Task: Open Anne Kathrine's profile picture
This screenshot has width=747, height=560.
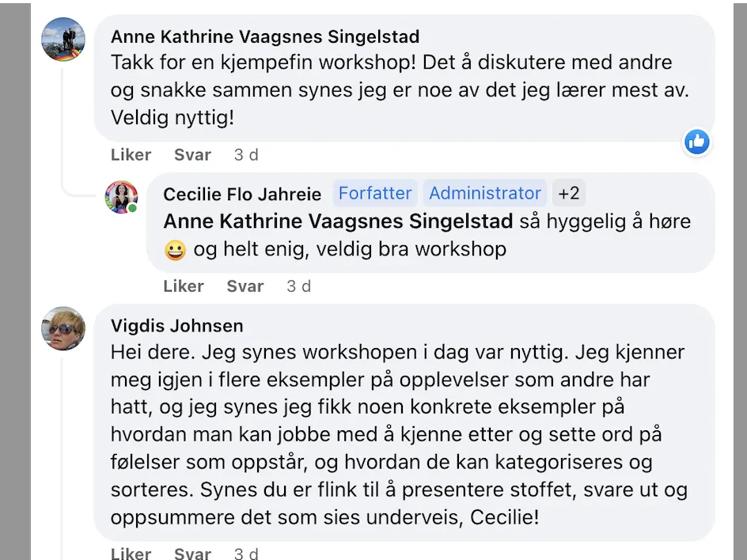Action: pyautogui.click(x=63, y=40)
